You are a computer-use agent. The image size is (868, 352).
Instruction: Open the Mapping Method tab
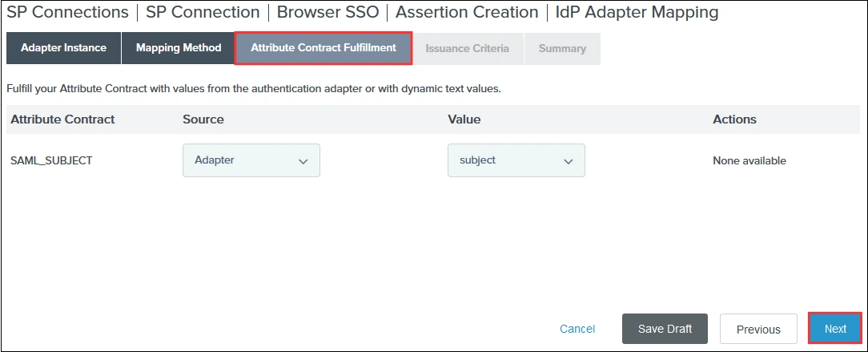click(x=178, y=48)
